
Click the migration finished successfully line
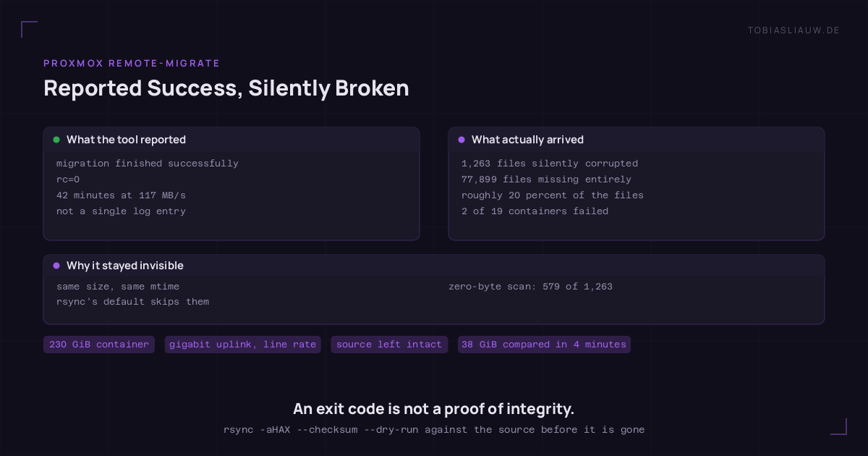pos(148,164)
